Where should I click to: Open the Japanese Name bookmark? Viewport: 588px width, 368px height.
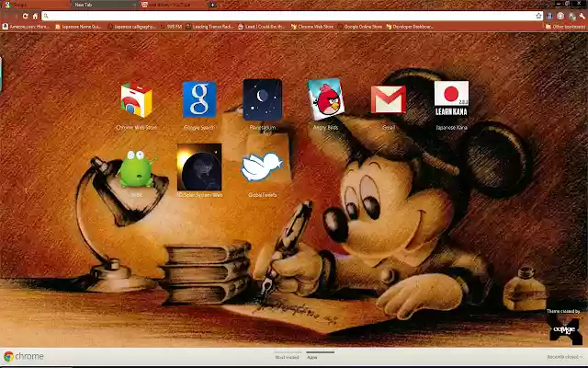pos(78,27)
